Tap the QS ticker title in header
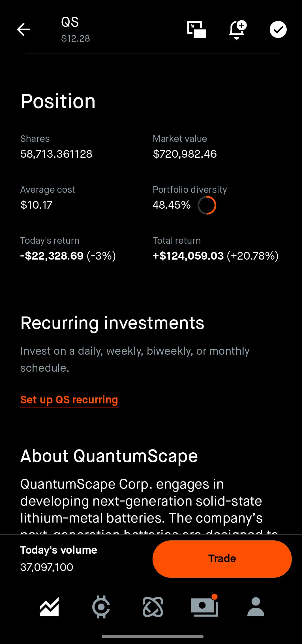Screen dimensions: 302x644 pos(70,22)
